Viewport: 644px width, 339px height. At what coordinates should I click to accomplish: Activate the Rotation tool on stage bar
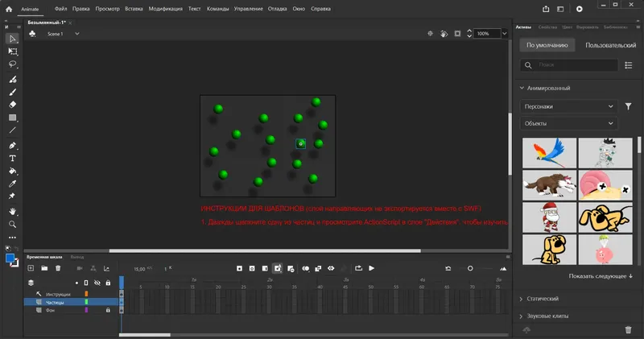(444, 34)
